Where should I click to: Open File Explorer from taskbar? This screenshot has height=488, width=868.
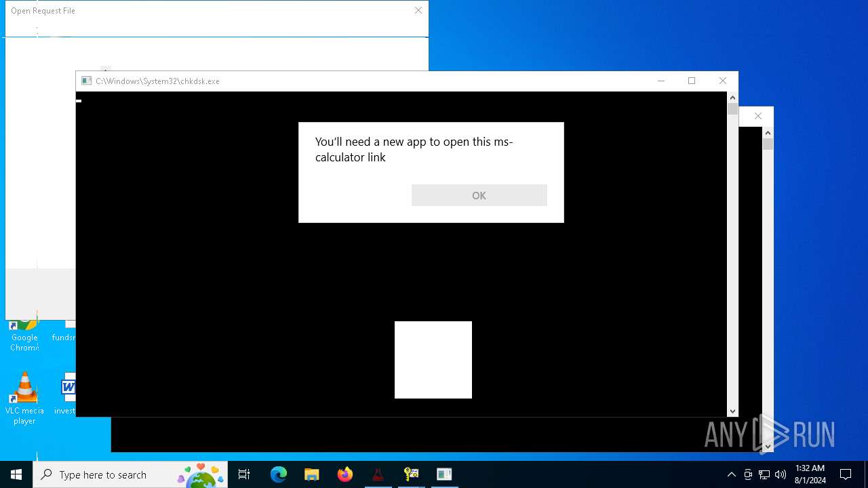pyautogui.click(x=312, y=474)
